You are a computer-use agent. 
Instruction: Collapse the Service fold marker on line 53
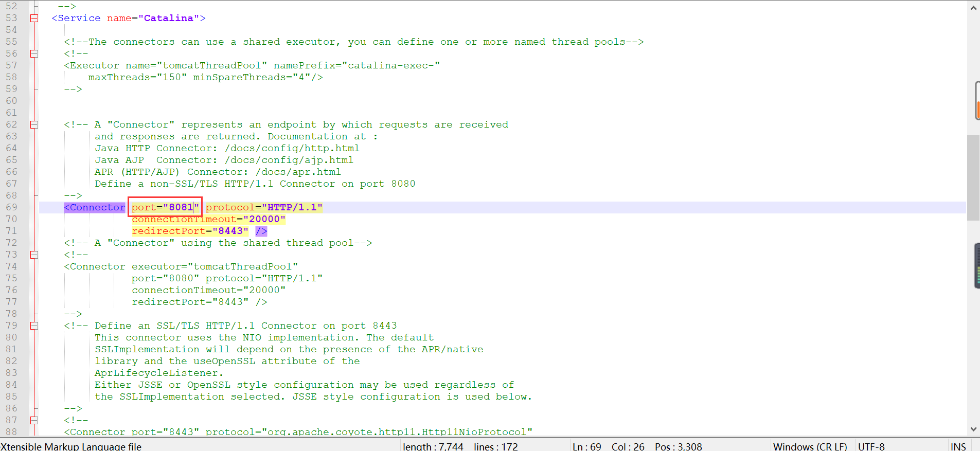click(34, 18)
